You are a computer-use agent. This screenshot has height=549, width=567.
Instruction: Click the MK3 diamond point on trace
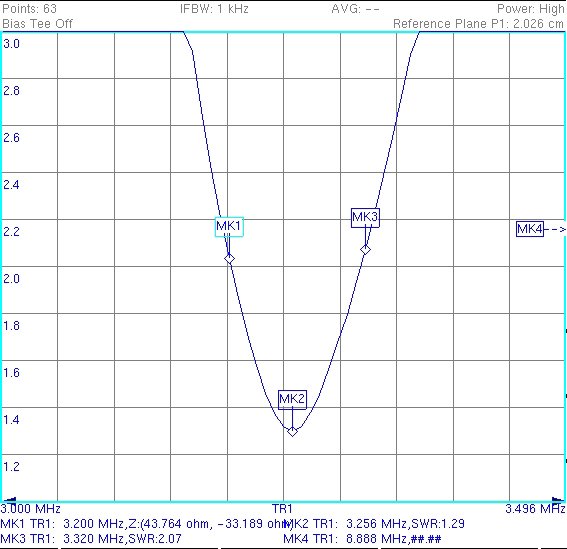point(365,250)
